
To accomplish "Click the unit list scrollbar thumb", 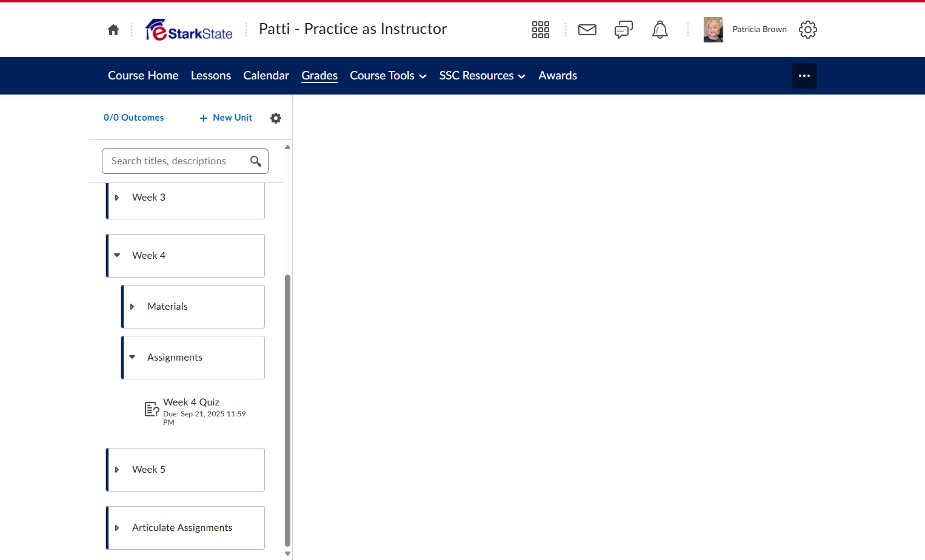I will click(287, 410).
